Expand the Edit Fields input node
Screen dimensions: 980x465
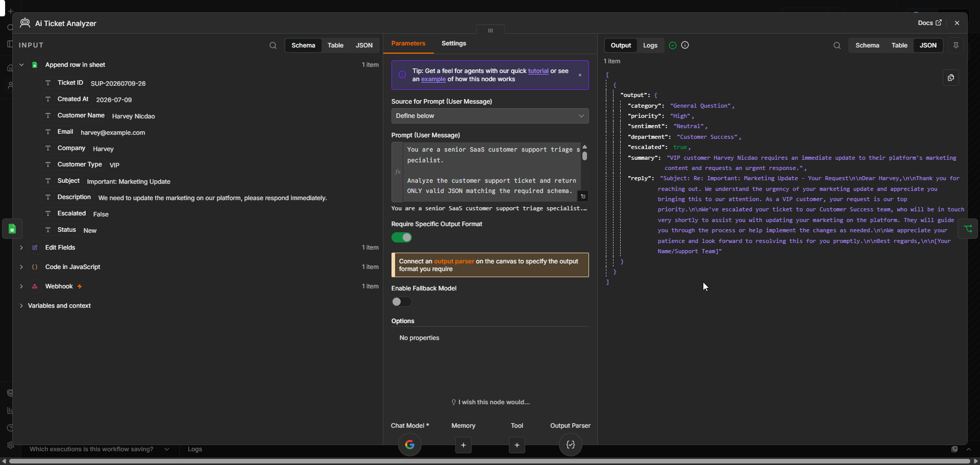pos(21,248)
